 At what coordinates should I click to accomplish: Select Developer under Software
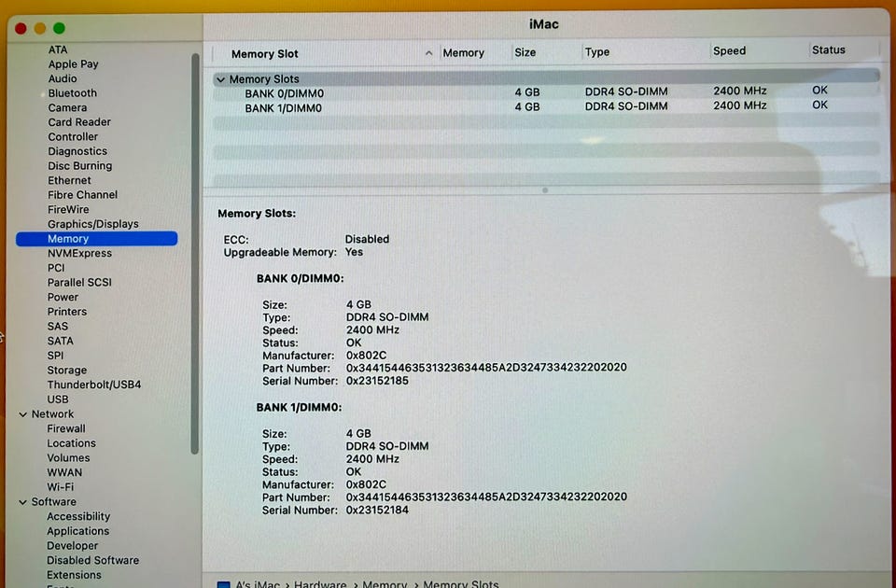[x=73, y=546]
